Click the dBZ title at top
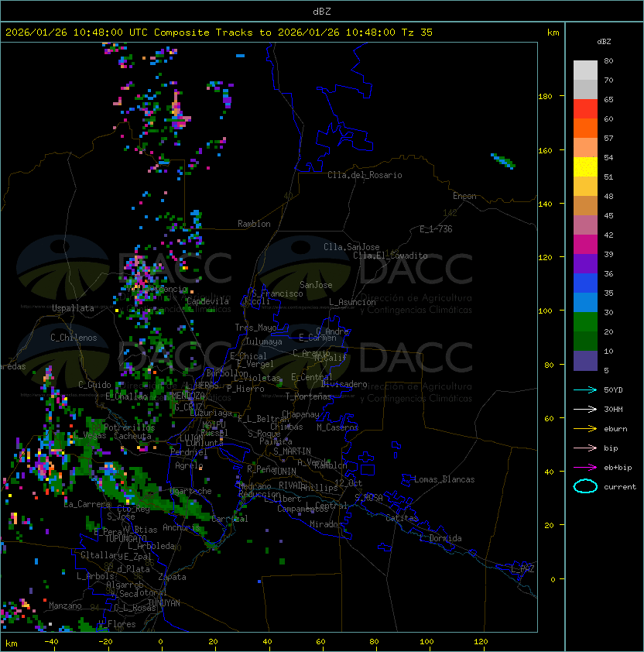 [322, 11]
